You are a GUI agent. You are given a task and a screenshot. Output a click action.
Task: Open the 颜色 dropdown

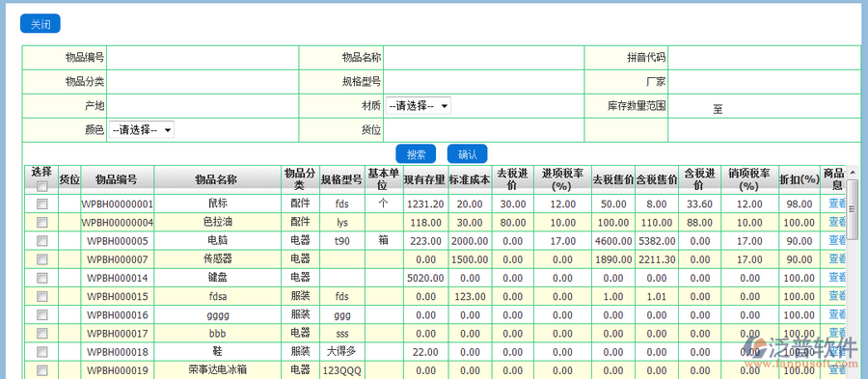(x=142, y=130)
